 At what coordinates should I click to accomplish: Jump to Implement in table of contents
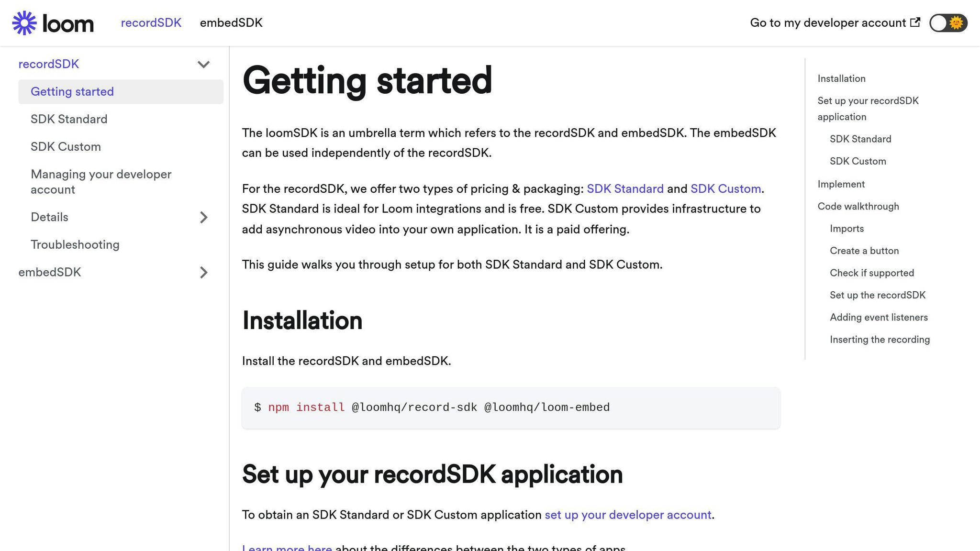[841, 184]
